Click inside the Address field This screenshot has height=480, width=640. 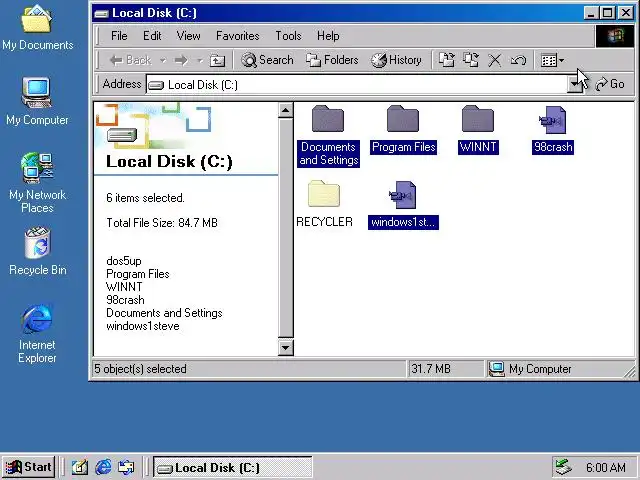pyautogui.click(x=357, y=84)
